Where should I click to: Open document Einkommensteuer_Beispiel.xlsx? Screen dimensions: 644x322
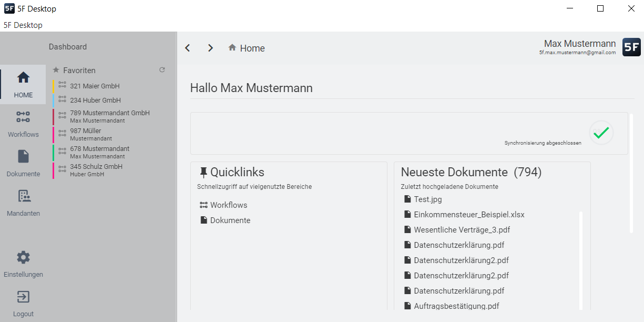[x=469, y=215]
